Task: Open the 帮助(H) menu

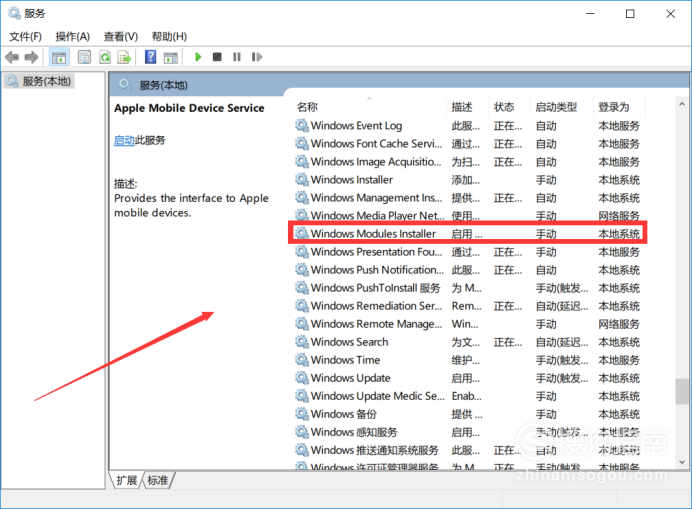Action: tap(169, 37)
